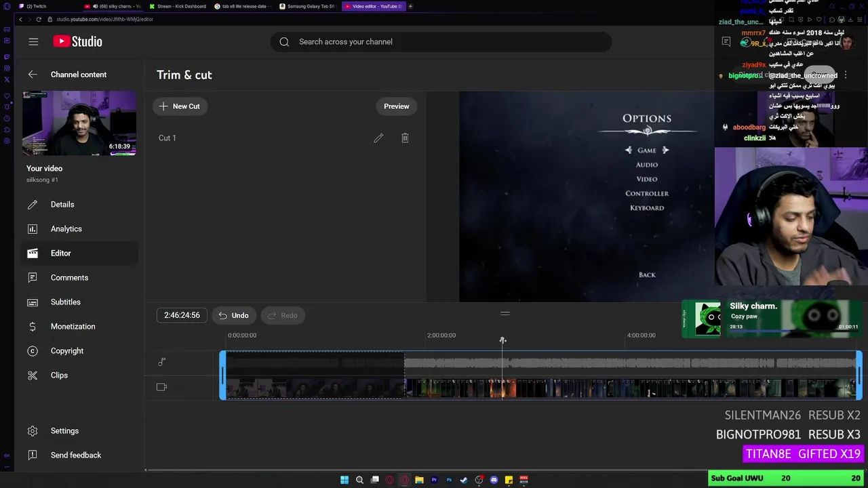Open the YouTube Studio hamburger menu
Viewport: 868px width, 488px height.
coord(33,41)
